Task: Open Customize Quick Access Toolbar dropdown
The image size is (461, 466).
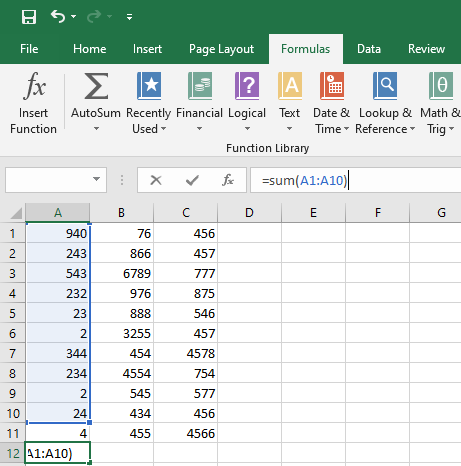Action: 129,17
